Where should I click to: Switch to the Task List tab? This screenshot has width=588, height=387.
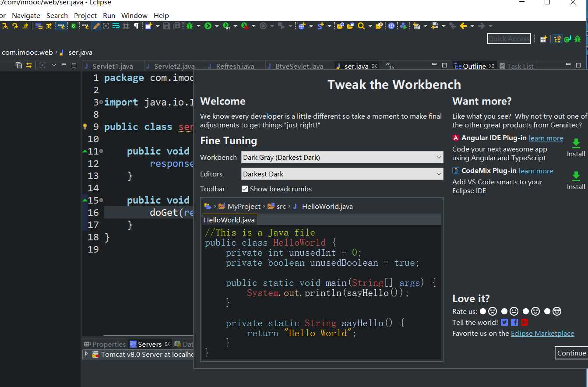click(x=517, y=66)
